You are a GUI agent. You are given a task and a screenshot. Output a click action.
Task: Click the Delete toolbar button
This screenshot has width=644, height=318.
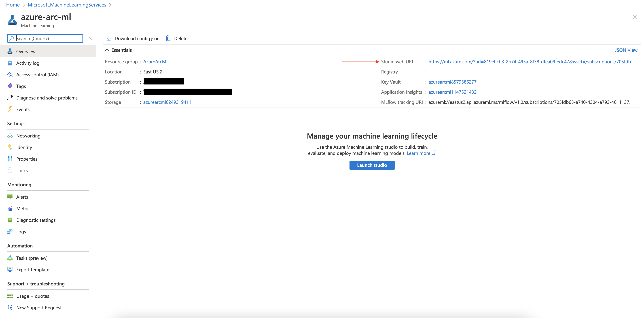point(177,38)
